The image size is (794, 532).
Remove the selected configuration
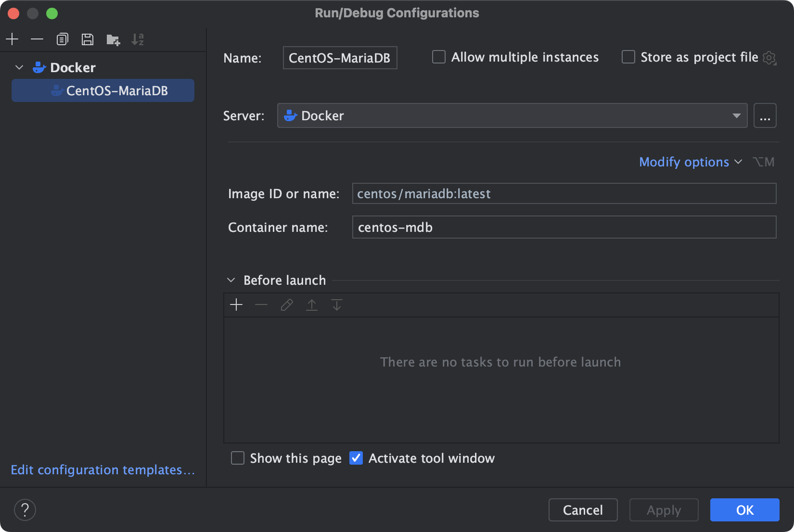(x=37, y=39)
